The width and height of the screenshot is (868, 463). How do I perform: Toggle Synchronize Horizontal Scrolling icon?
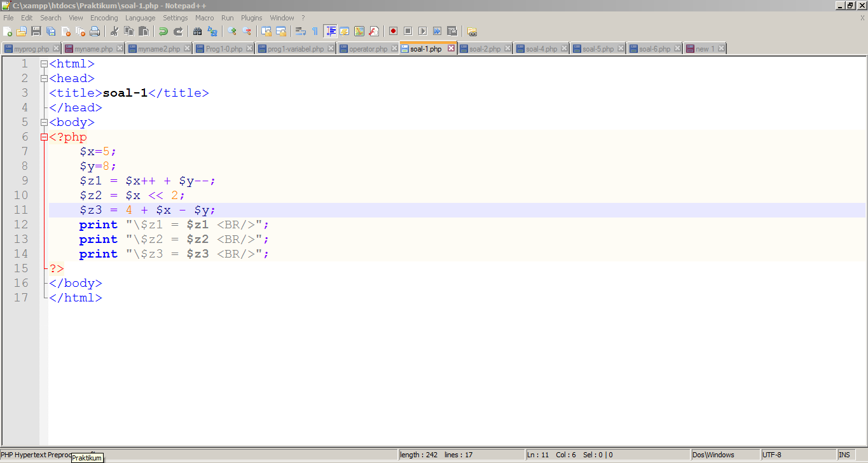click(281, 31)
